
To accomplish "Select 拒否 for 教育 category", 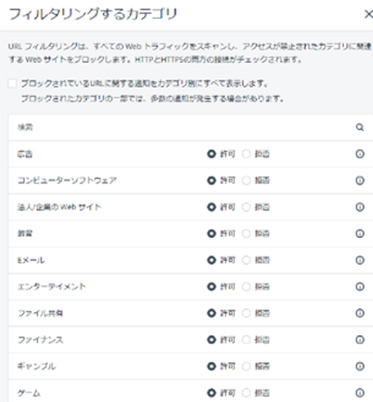I will point(246,234).
